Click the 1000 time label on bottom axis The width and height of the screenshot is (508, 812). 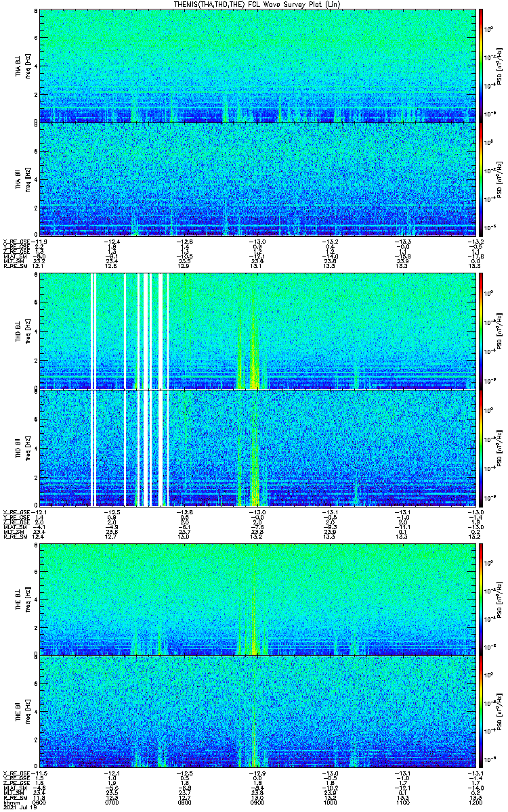coord(330,802)
